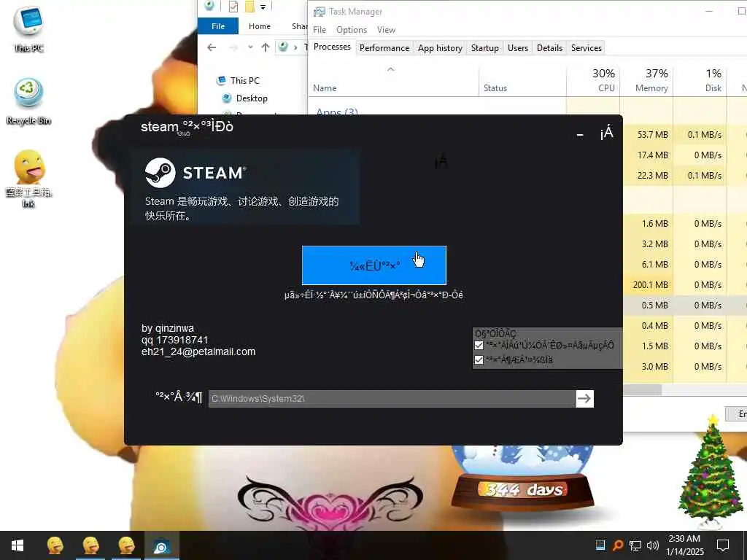The image size is (747, 560).
Task: Open Home tab in File Explorer
Action: [x=259, y=26]
